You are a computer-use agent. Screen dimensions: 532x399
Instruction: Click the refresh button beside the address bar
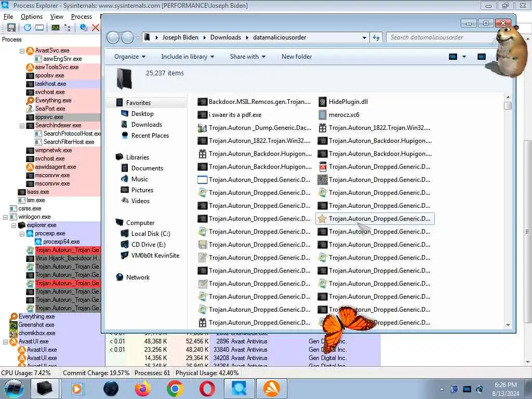coord(376,37)
